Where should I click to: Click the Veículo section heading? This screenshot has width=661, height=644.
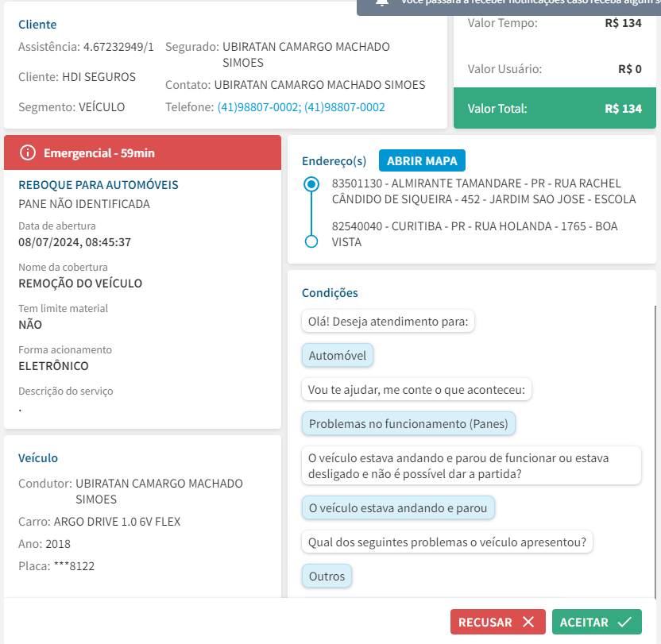pos(38,457)
